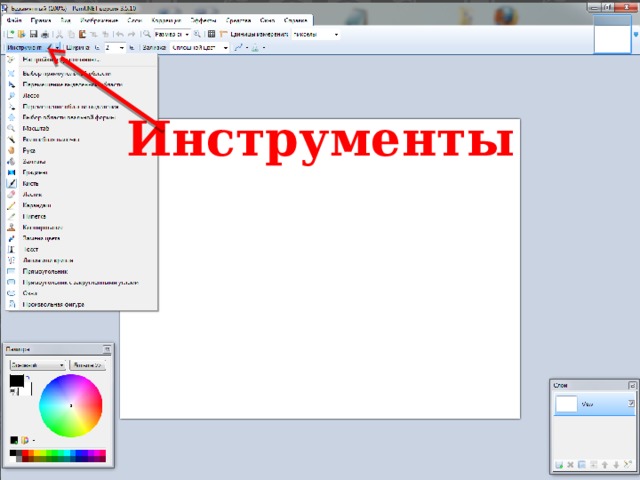The width and height of the screenshot is (640, 480).
Task: Click the Больше >> button in palette
Action: [87, 365]
